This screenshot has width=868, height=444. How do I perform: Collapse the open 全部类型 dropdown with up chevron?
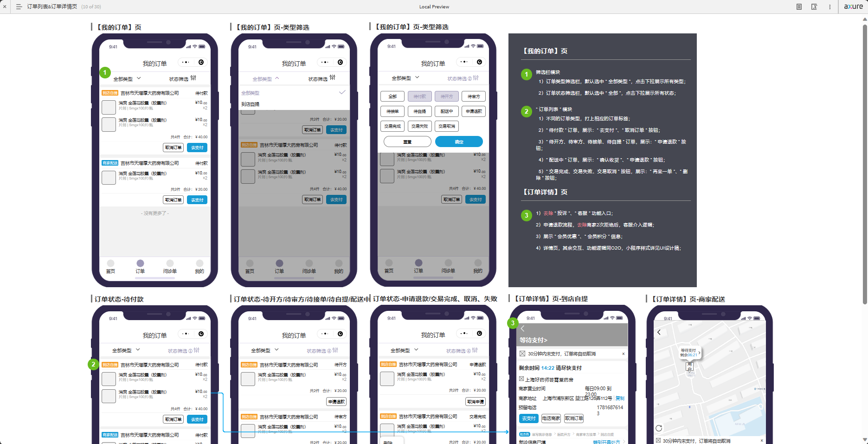click(x=266, y=78)
